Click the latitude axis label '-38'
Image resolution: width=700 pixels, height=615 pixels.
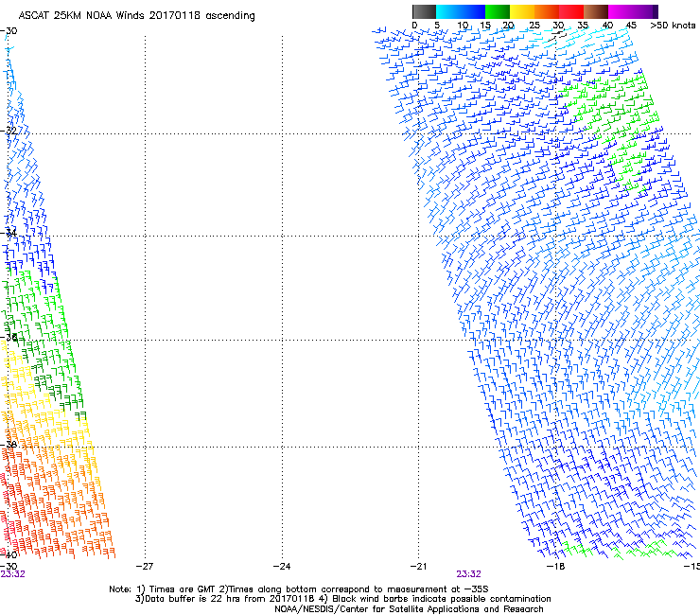pos(9,444)
